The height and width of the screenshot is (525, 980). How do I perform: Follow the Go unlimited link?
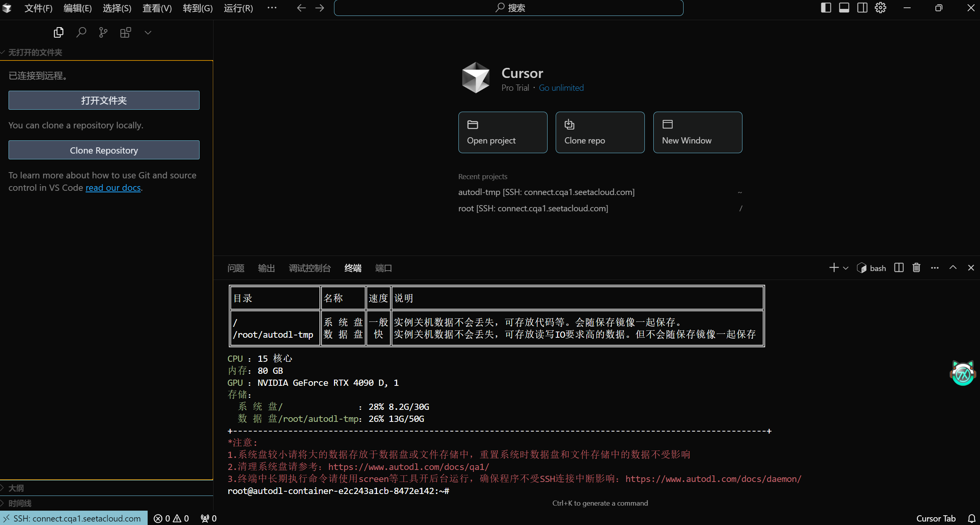(561, 88)
